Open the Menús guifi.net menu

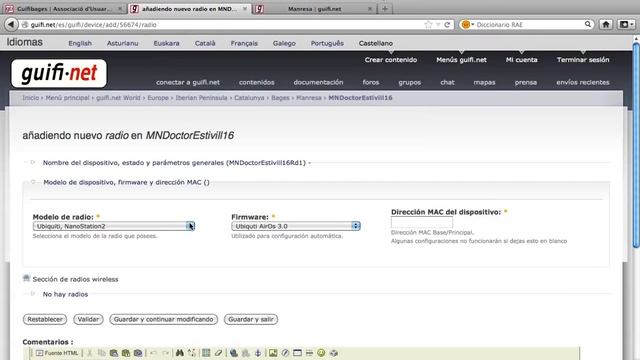pyautogui.click(x=461, y=60)
